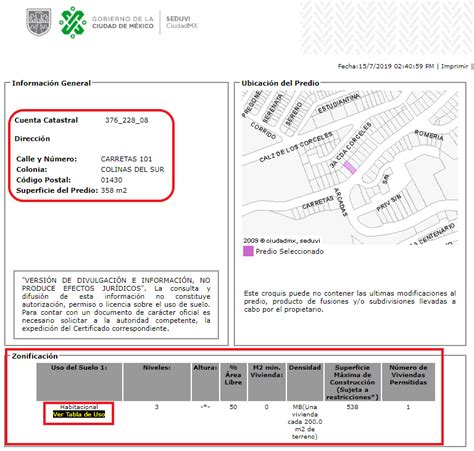Select the permitted dwellings value 1
The width and height of the screenshot is (474, 451).
coord(408,407)
